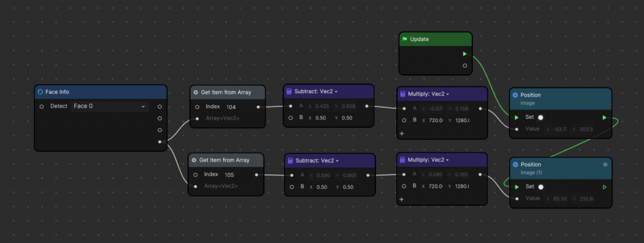The image size is (644, 243).
Task: Open the type dropdown on upper Subtract: Vec2
Action: [x=336, y=92]
